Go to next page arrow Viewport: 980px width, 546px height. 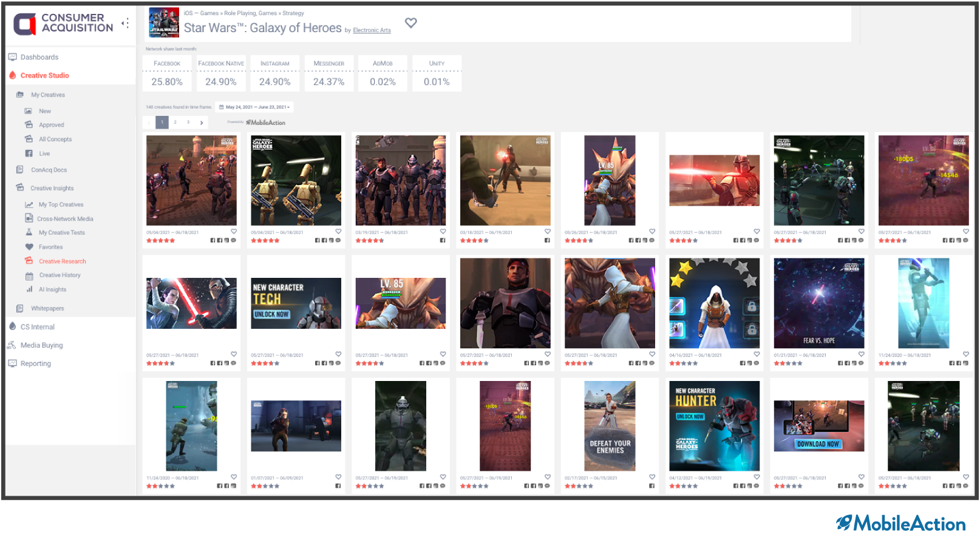coord(202,123)
